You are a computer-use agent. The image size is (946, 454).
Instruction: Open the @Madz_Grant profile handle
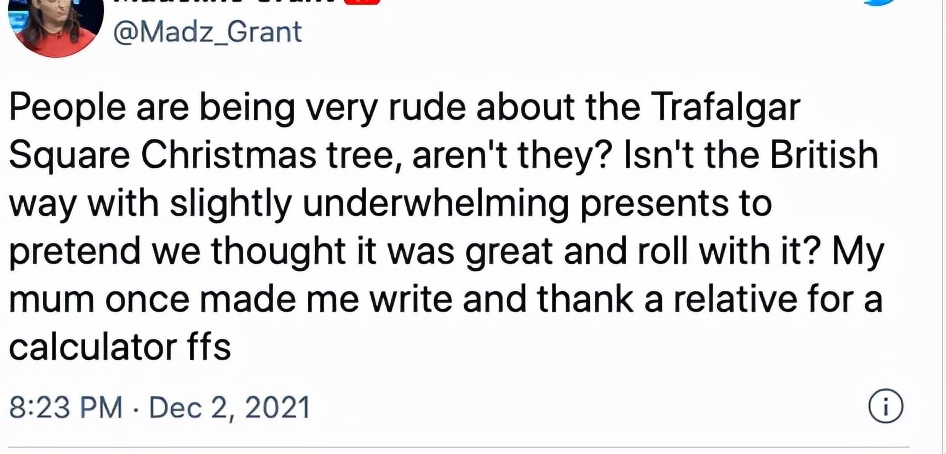(210, 31)
